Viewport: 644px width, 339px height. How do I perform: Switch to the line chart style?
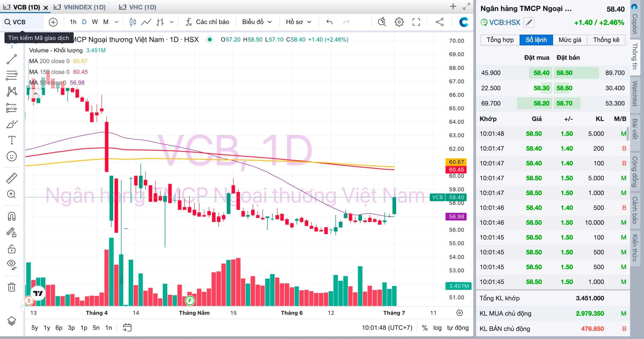click(x=146, y=22)
